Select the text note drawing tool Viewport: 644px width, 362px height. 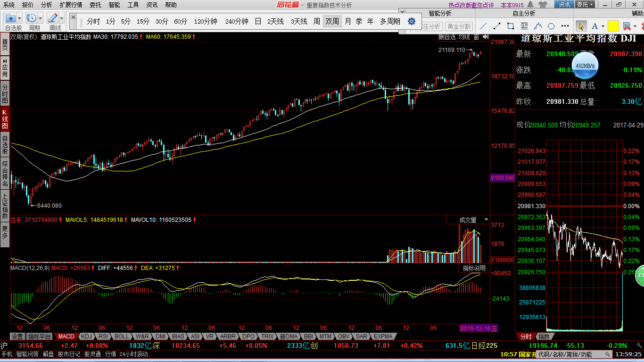524,26
